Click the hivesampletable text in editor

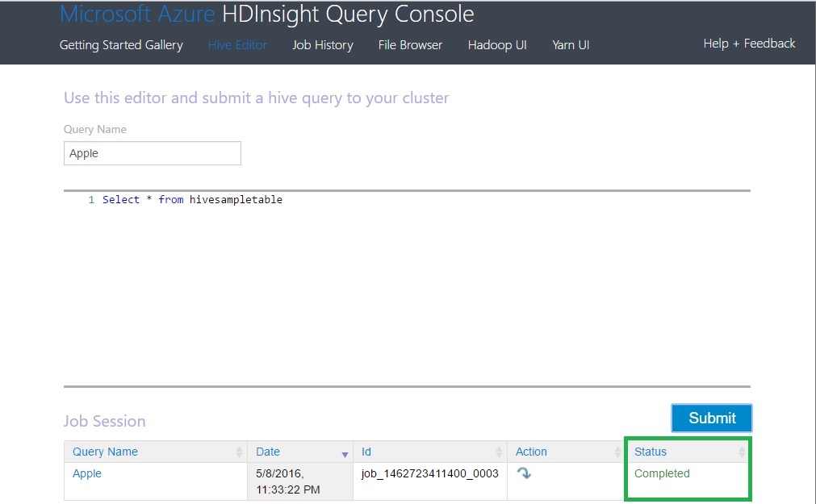[236, 200]
